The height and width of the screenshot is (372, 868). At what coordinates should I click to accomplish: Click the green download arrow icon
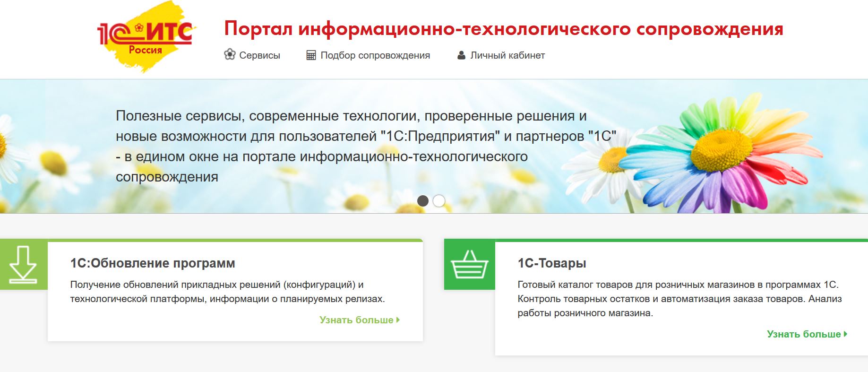23,265
